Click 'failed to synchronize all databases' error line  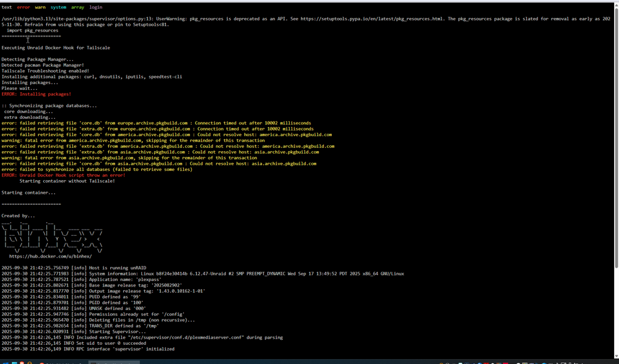[97, 170]
